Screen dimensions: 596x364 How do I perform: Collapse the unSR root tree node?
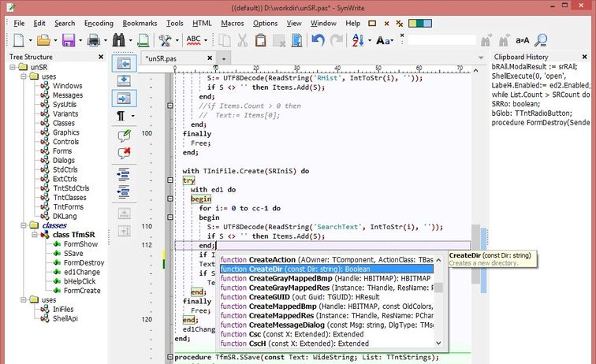[x=13, y=67]
